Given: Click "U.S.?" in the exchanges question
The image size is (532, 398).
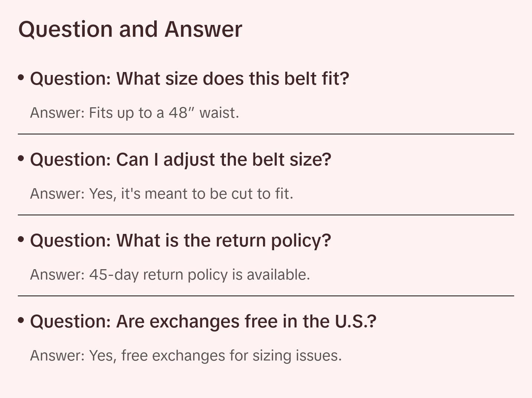Looking at the screenshot, I should pyautogui.click(x=356, y=322).
